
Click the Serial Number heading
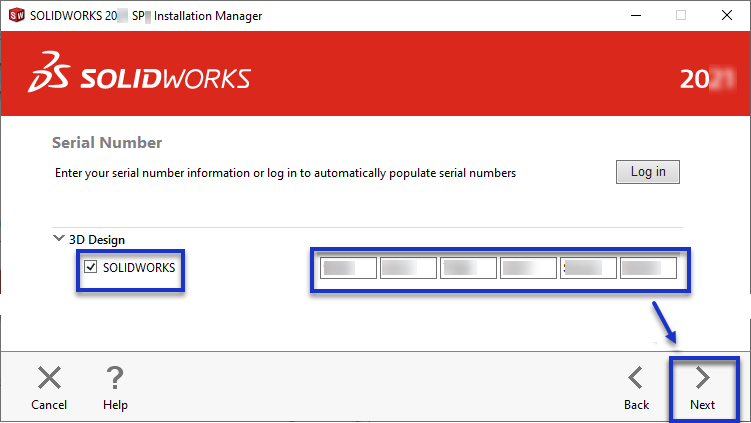107,143
